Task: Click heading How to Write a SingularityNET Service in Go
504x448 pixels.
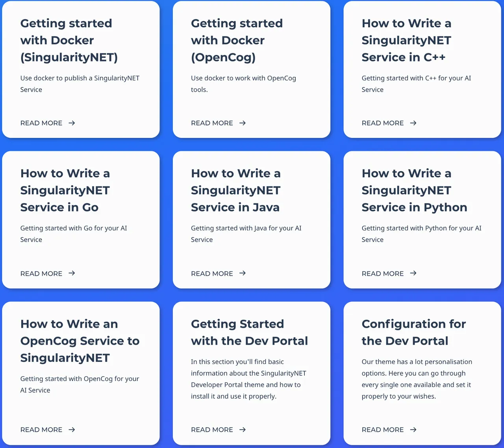Action: (65, 190)
